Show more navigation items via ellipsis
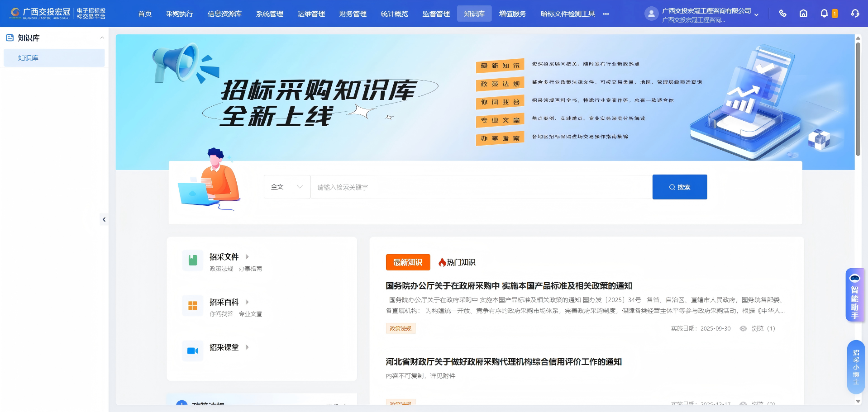The width and height of the screenshot is (868, 412). click(x=606, y=14)
